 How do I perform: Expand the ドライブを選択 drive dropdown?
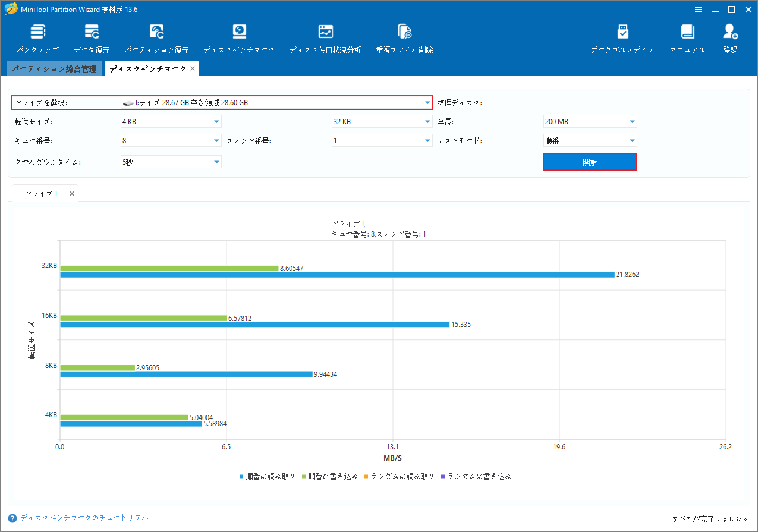coord(427,103)
